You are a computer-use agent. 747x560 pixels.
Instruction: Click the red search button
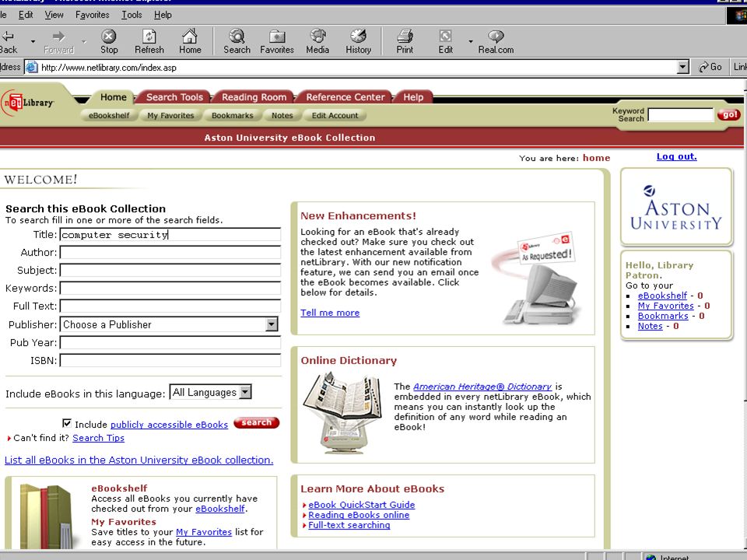click(x=256, y=423)
